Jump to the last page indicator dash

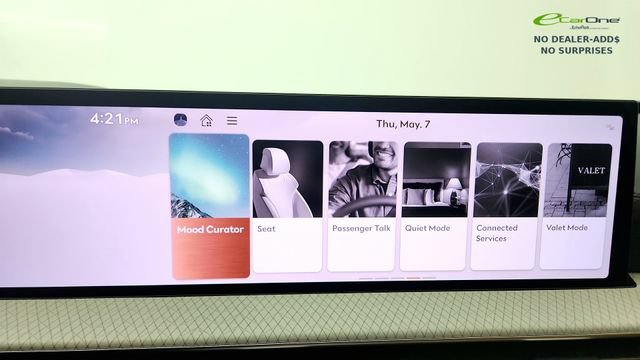(x=429, y=278)
